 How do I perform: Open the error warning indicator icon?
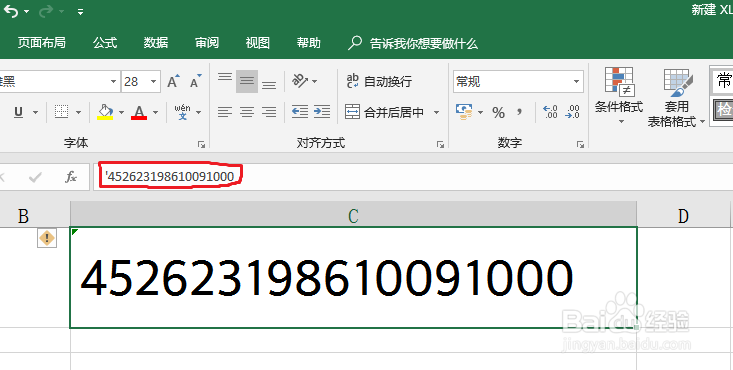(47, 238)
